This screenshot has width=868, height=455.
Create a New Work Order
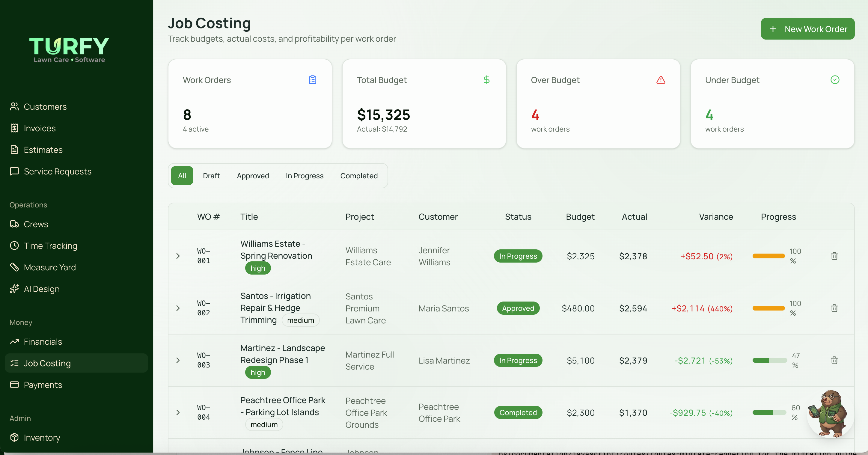(807, 29)
